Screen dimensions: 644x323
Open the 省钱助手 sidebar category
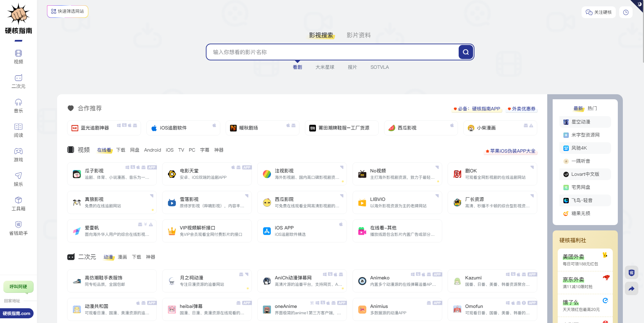click(18, 228)
